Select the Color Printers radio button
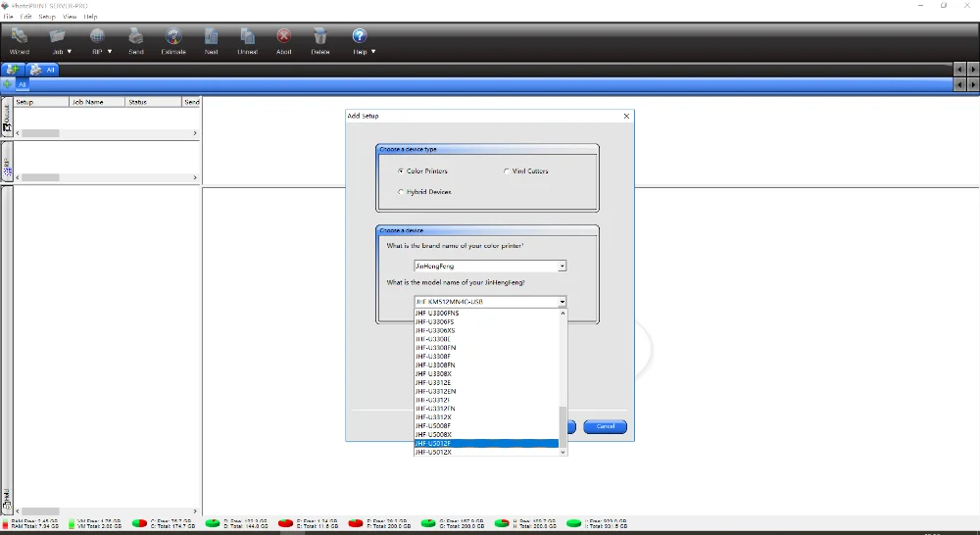 401,170
